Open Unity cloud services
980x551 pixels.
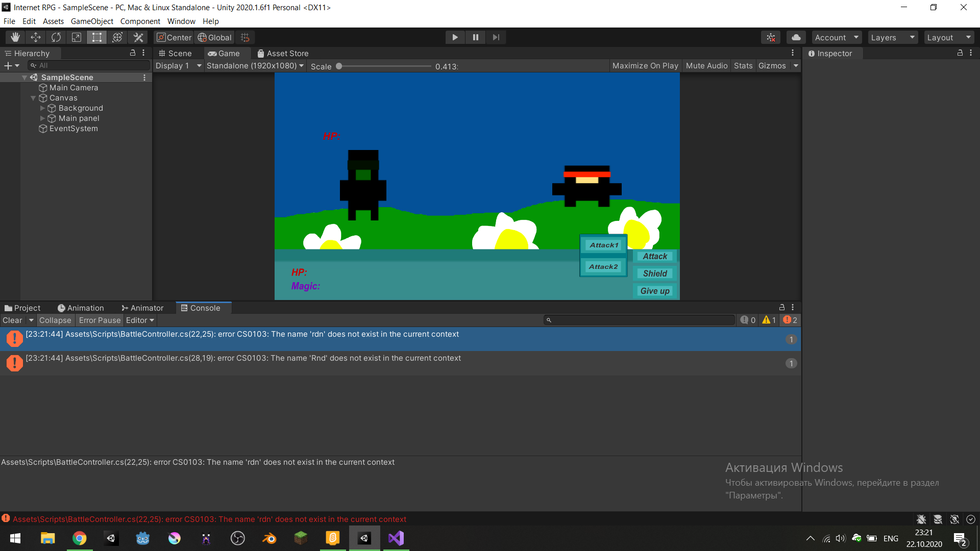pyautogui.click(x=796, y=37)
